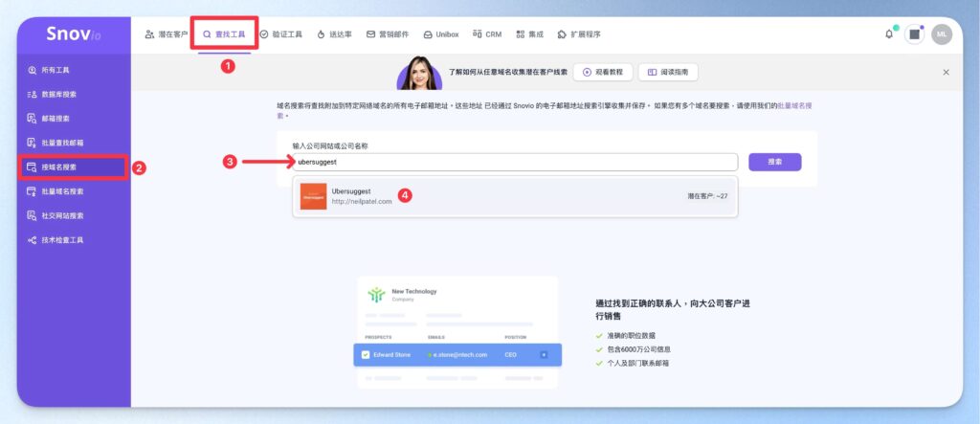This screenshot has width=980, height=424.
Task: Open the 潜在客户 tab
Action: point(167,34)
